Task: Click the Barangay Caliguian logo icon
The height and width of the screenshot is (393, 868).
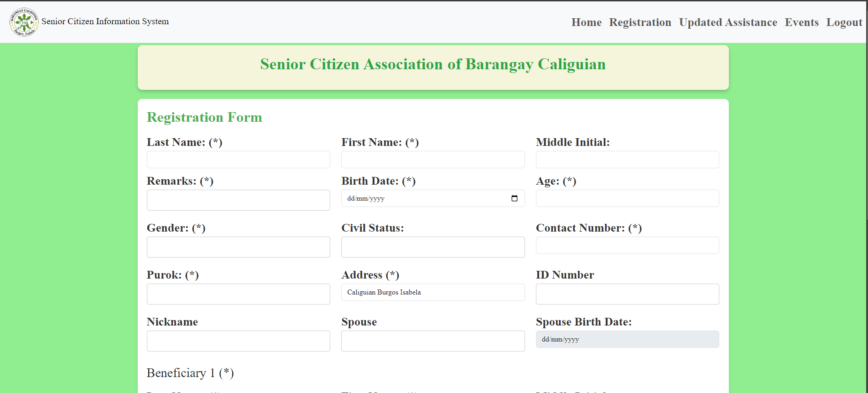Action: (x=24, y=22)
